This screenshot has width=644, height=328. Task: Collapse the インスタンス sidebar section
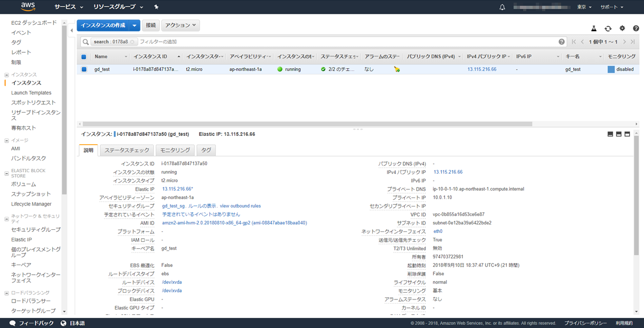pos(6,75)
